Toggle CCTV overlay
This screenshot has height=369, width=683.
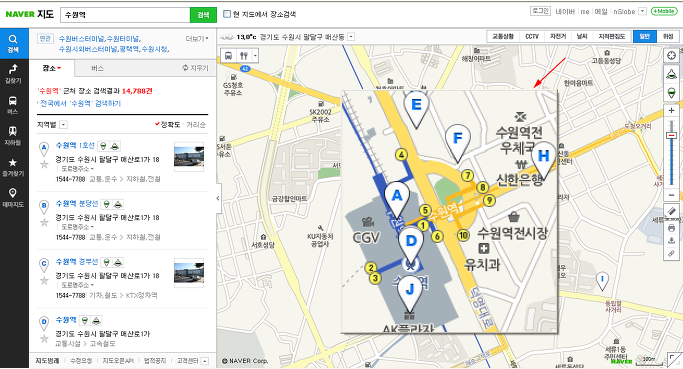tap(532, 37)
